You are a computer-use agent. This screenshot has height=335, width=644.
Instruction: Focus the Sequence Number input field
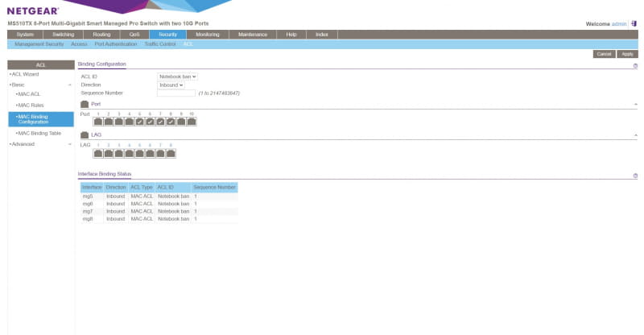(x=176, y=93)
